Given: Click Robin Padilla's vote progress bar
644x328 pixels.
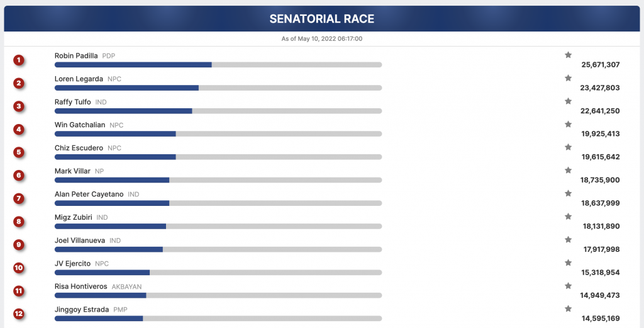Looking at the screenshot, I should [218, 65].
